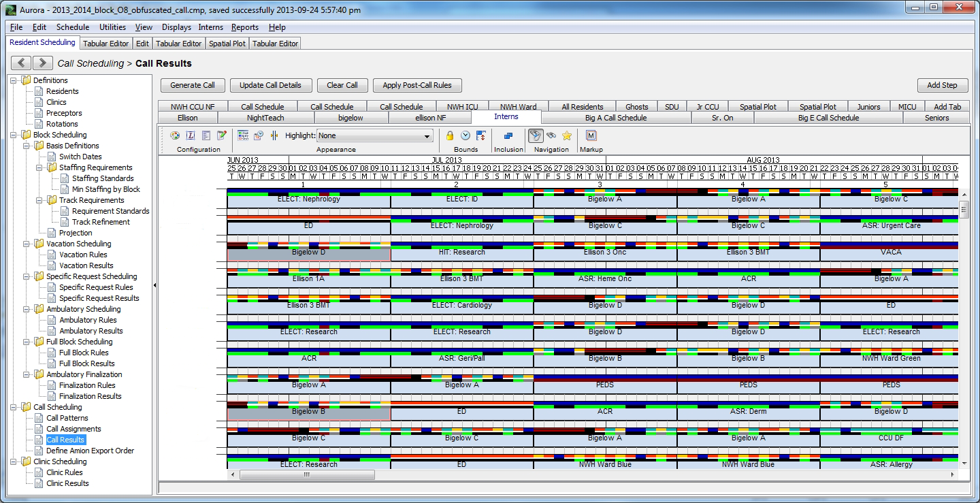Click the color palette icon in Configuration
The image size is (980, 503).
175,135
